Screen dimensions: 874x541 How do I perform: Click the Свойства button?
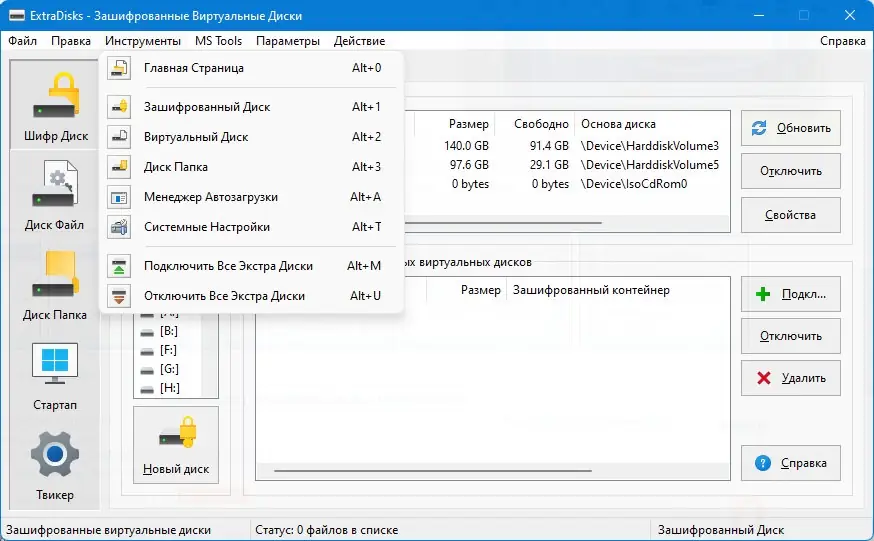[790, 215]
